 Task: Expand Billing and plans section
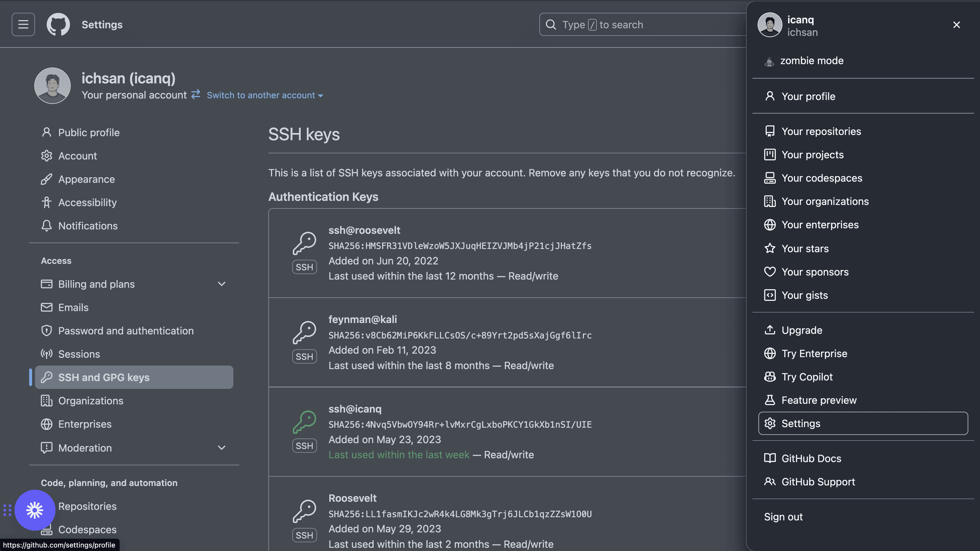tap(221, 284)
